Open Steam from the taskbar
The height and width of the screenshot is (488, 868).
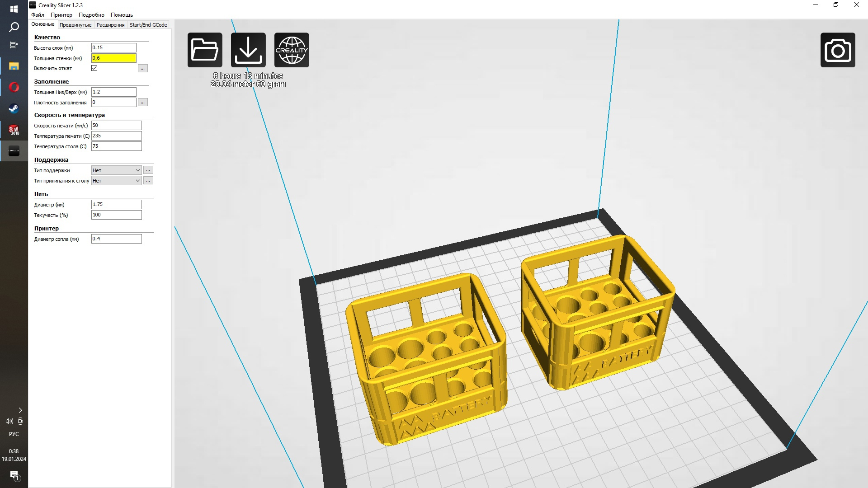coord(14,108)
